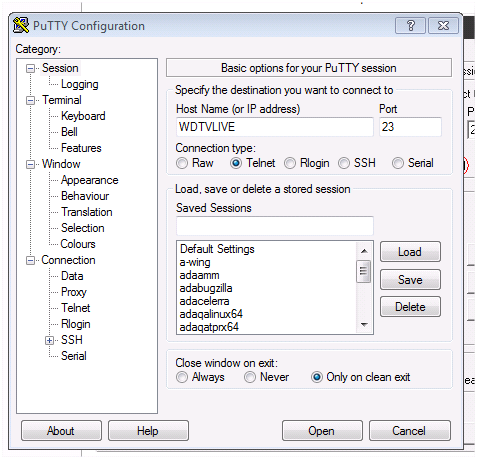Open the Behaviour category

click(x=85, y=196)
